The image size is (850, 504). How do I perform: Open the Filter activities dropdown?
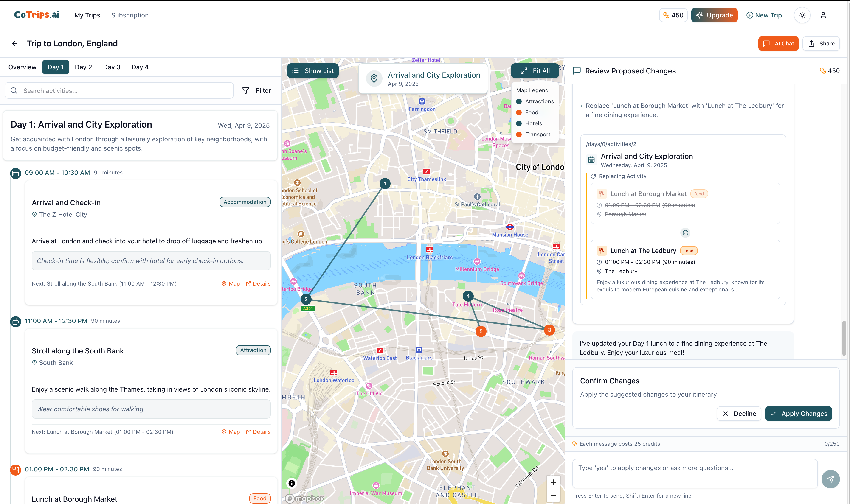[256, 90]
